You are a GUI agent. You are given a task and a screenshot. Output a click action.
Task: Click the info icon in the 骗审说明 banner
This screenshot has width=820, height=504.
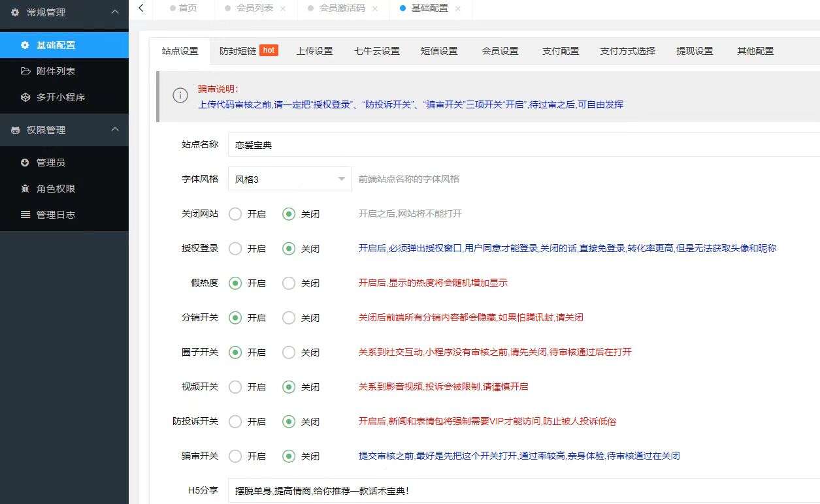click(x=180, y=95)
